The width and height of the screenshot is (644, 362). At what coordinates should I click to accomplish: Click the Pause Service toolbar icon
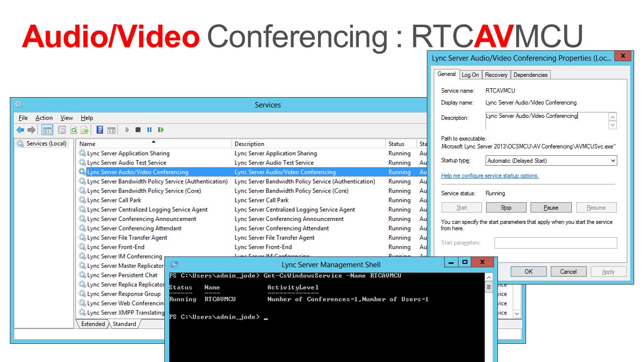click(x=150, y=130)
